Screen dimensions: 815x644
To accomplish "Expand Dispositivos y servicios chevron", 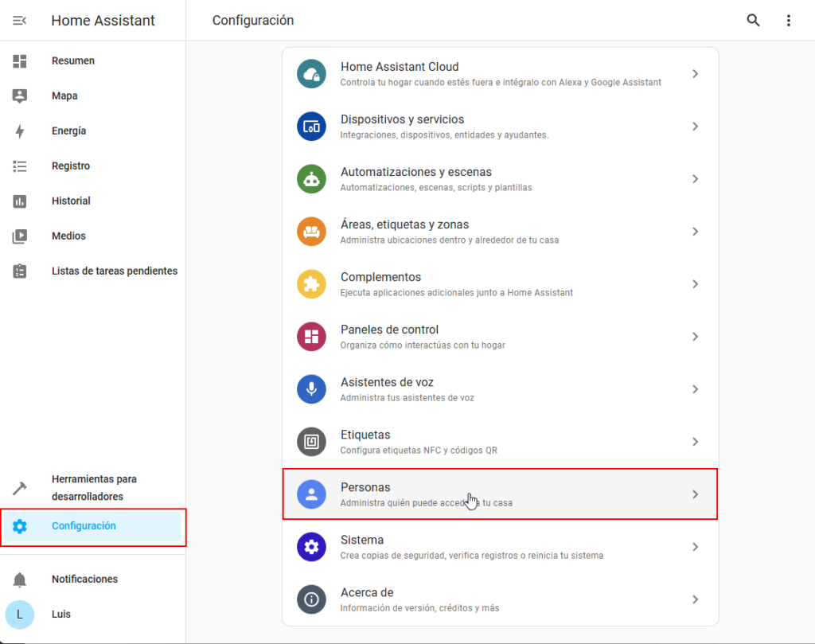I will (x=695, y=127).
